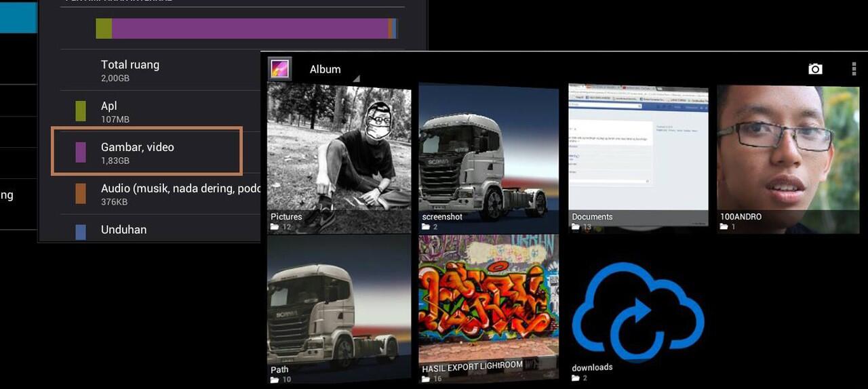This screenshot has height=389, width=868.
Task: Tap the brown Audio color swatch
Action: click(x=81, y=194)
